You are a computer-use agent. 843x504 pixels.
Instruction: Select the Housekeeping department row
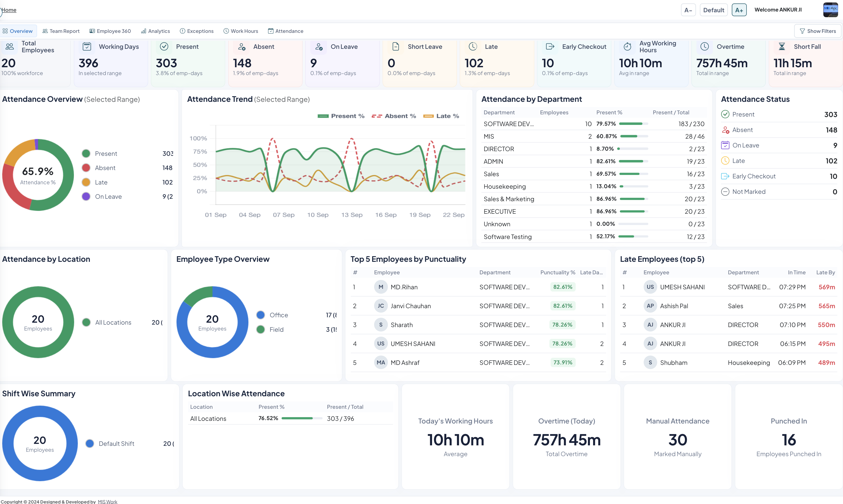[594, 186]
